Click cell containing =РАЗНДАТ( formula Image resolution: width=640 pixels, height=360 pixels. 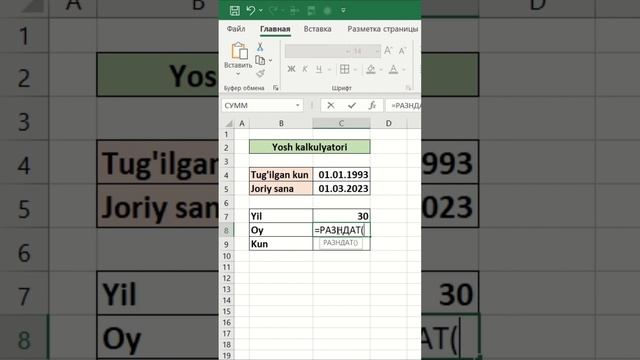[x=342, y=230]
